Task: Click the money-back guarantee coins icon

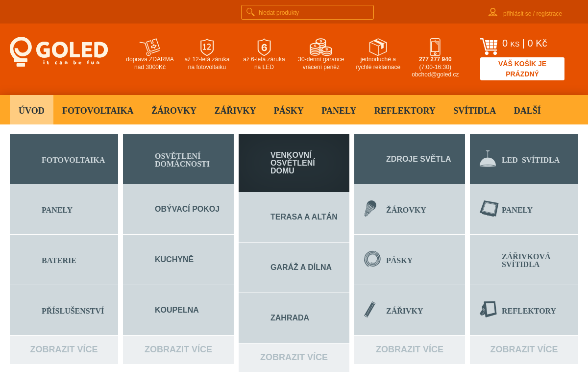Action: (321, 47)
